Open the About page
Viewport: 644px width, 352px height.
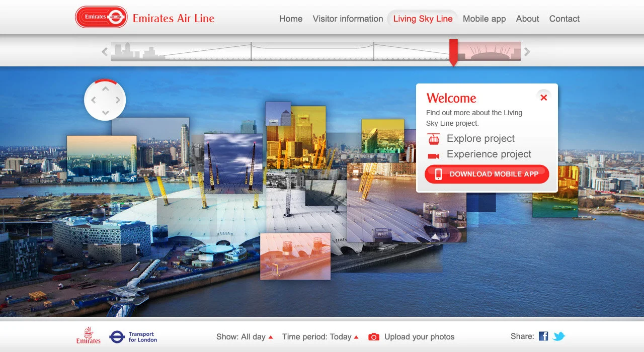[x=527, y=19]
